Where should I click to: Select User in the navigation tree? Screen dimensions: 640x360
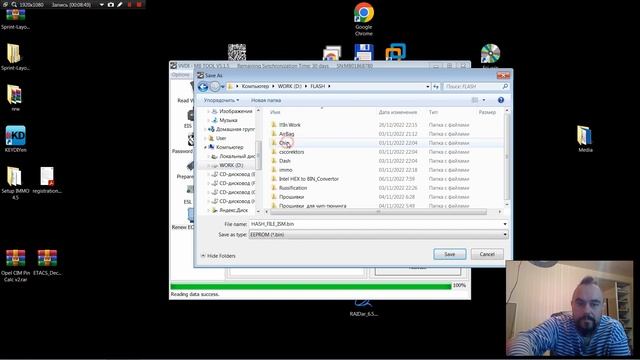(x=221, y=138)
